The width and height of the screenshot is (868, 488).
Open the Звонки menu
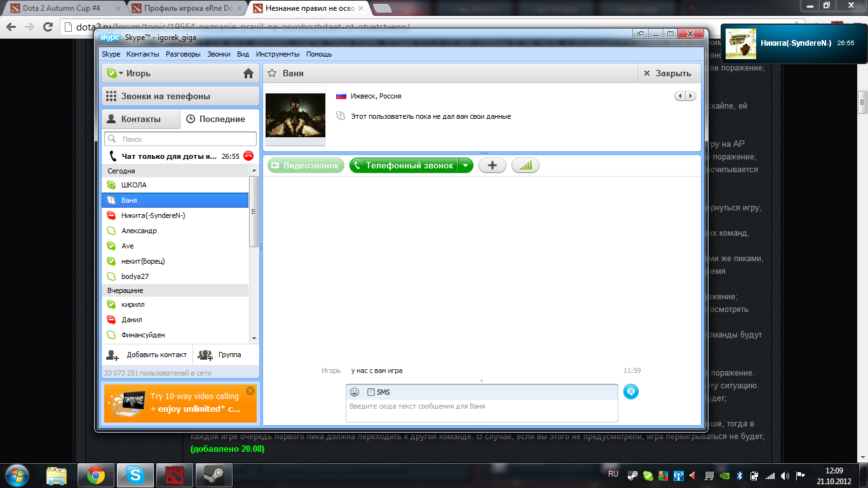[219, 54]
